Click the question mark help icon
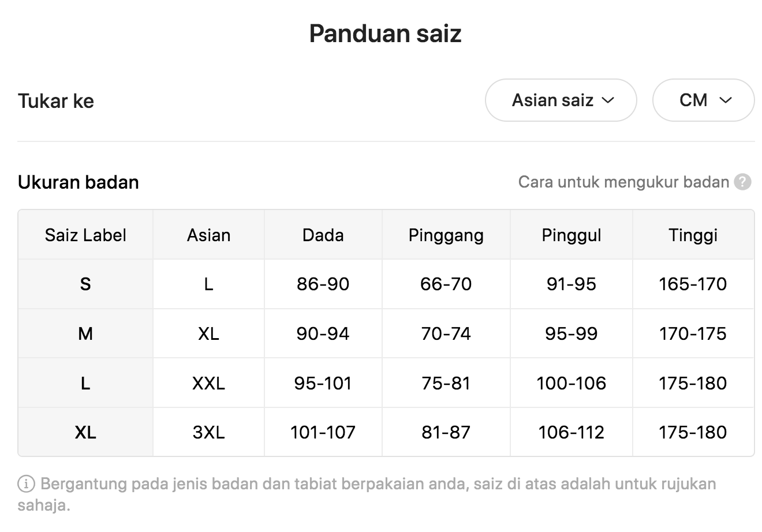762x532 pixels. click(x=742, y=182)
